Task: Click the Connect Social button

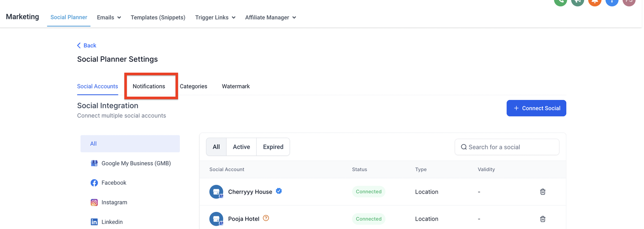Action: click(536, 108)
